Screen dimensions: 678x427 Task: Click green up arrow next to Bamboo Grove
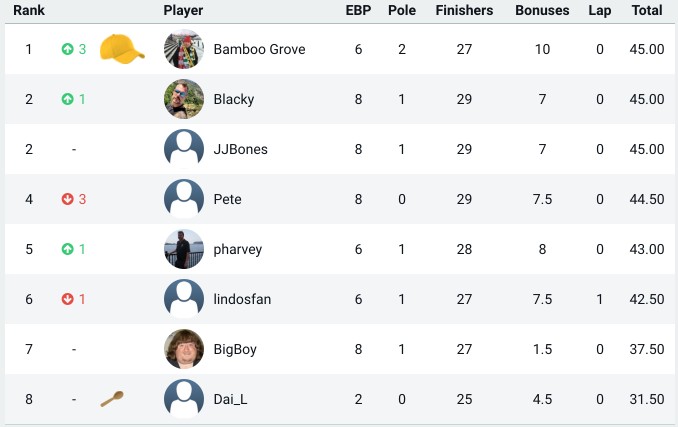(67, 49)
